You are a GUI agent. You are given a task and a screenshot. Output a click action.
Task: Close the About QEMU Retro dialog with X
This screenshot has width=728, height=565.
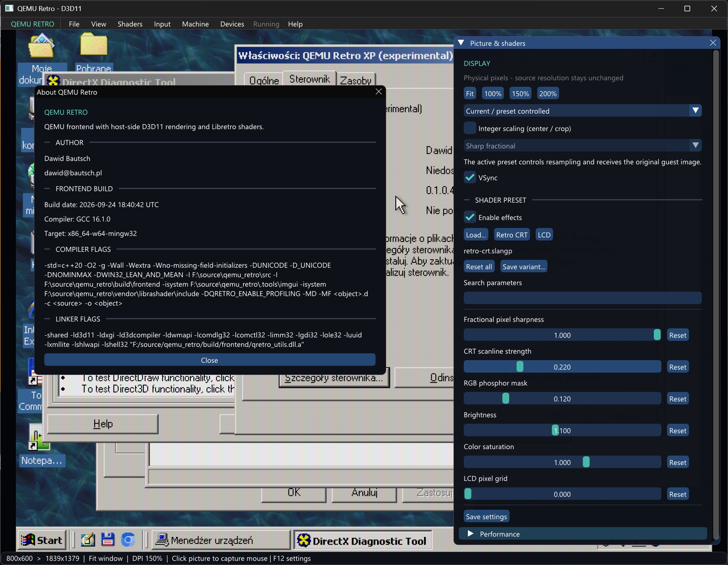click(x=379, y=92)
